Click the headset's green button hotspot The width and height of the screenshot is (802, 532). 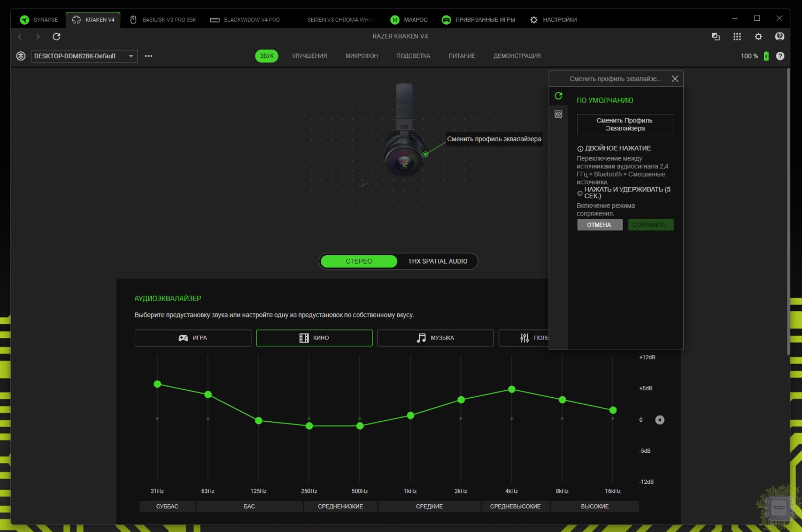tap(425, 155)
